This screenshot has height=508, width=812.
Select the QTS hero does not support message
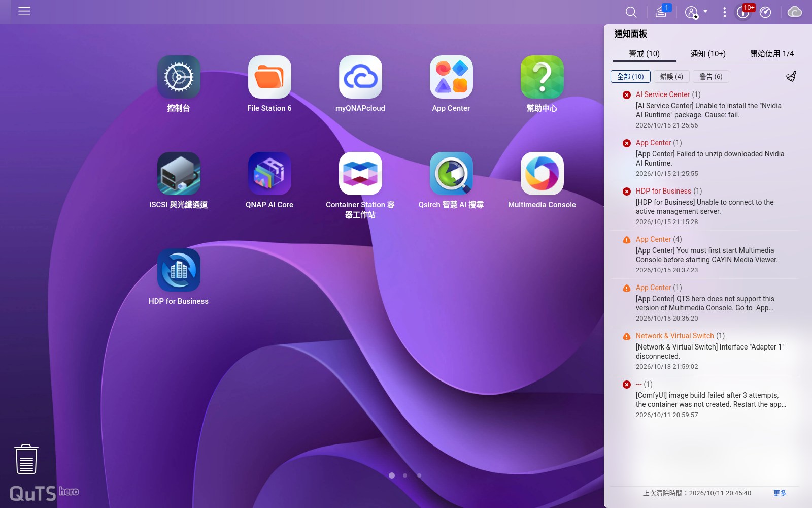pyautogui.click(x=705, y=303)
